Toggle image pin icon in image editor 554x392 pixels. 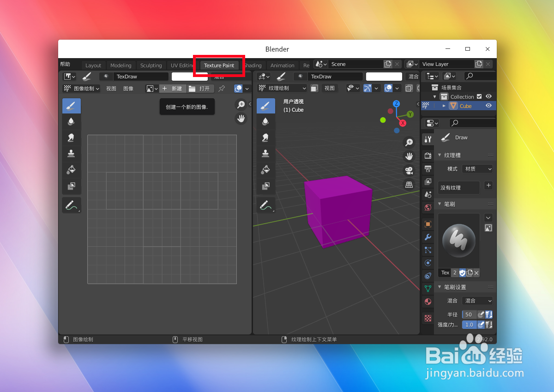pyautogui.click(x=222, y=88)
